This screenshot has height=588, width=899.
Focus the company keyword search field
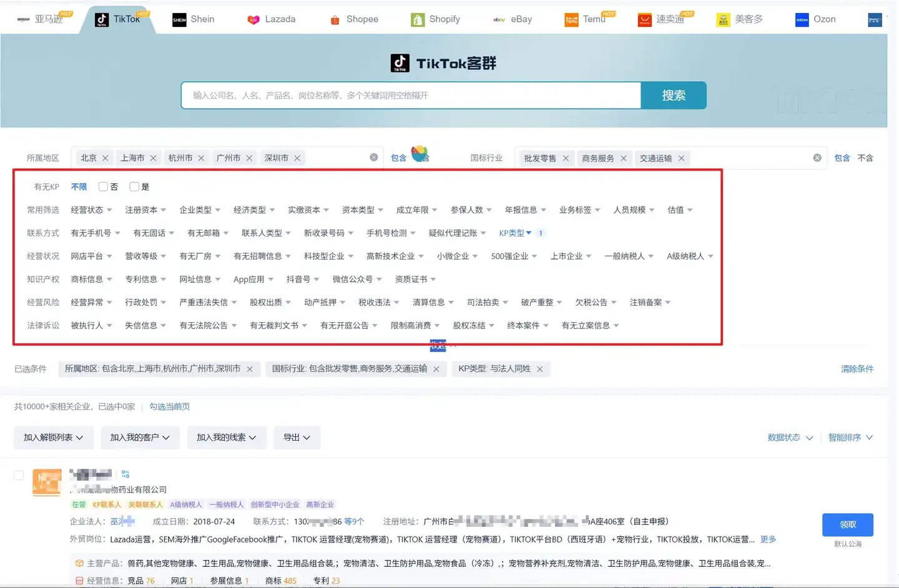(x=411, y=96)
